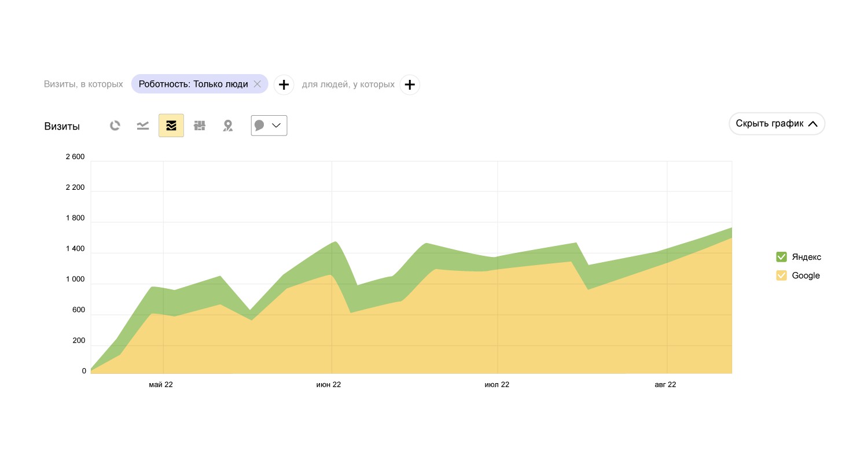Click the 'июн 22' axis label
Viewport: 868px width, 463px height.
coord(329,385)
